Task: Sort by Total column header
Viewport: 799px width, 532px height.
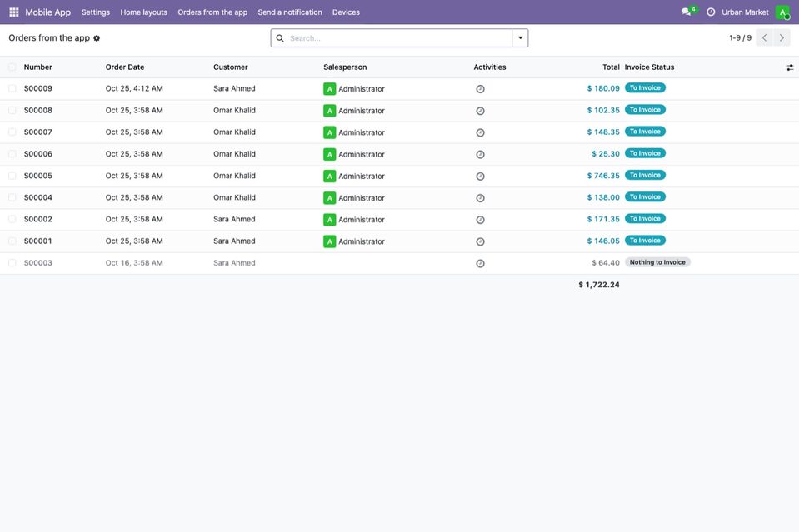Action: [611, 67]
